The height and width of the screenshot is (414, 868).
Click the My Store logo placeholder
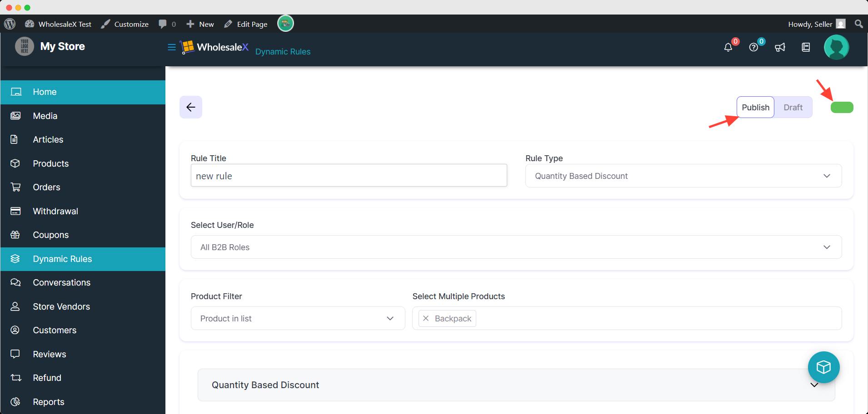[x=25, y=46]
